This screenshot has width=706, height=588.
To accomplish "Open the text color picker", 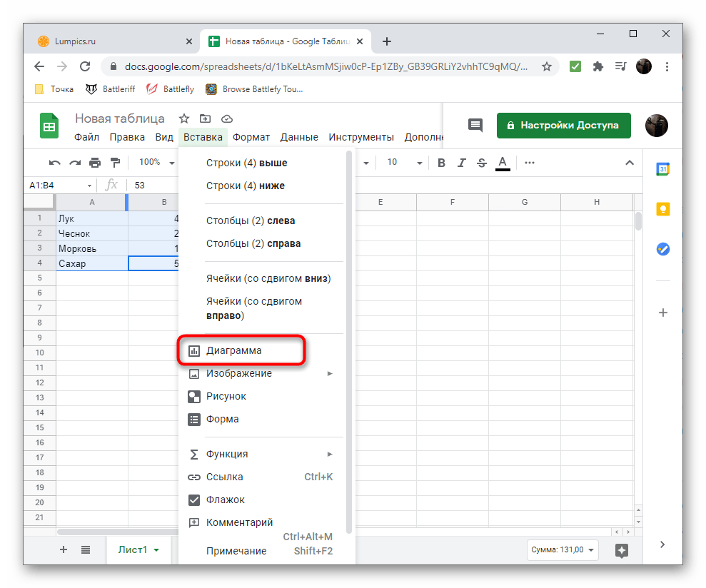I will coord(503,163).
